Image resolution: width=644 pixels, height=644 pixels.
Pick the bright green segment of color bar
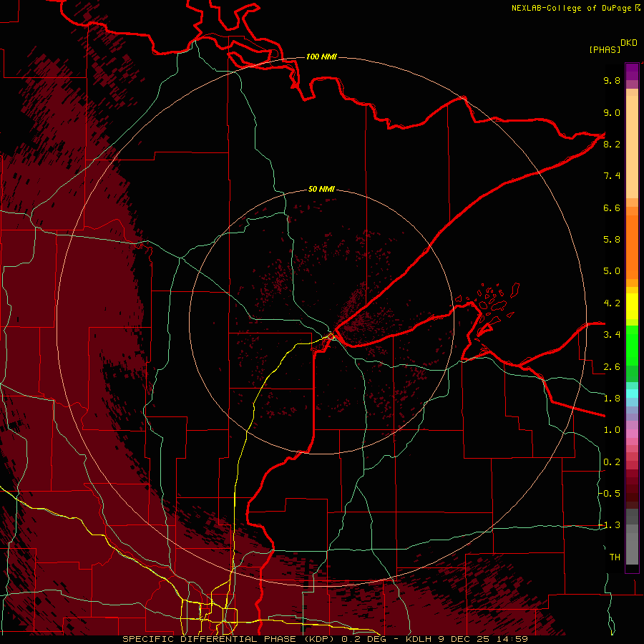pyautogui.click(x=632, y=346)
